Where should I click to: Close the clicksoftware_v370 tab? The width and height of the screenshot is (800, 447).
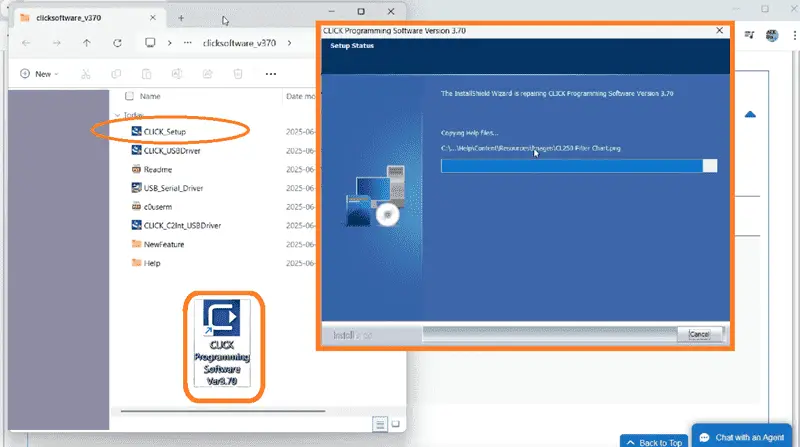[x=153, y=18]
